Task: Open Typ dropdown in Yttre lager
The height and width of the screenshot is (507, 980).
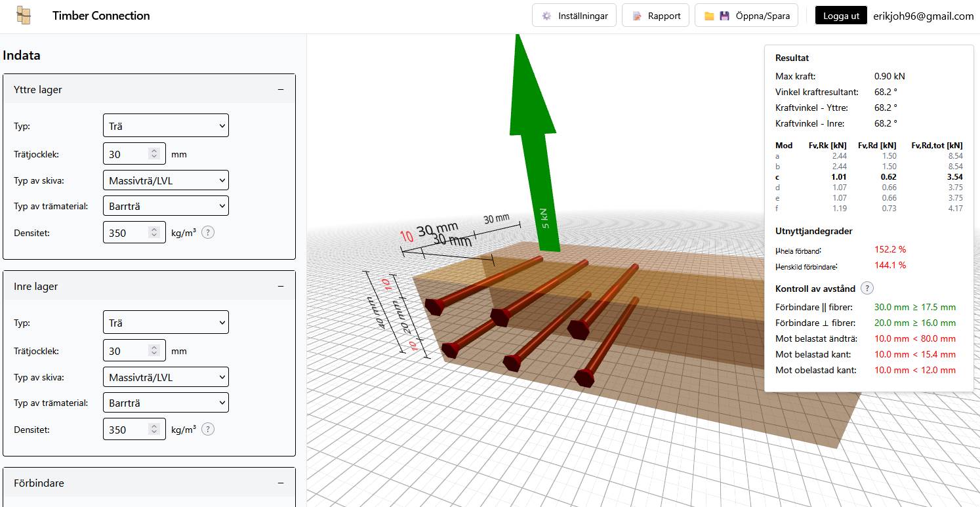Action: 165,125
